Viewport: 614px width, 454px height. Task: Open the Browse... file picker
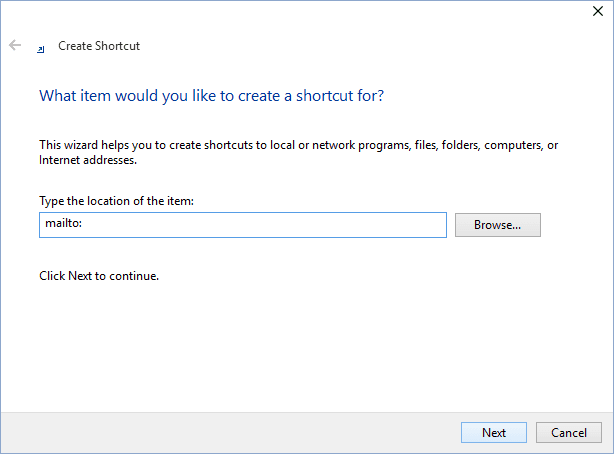click(498, 225)
